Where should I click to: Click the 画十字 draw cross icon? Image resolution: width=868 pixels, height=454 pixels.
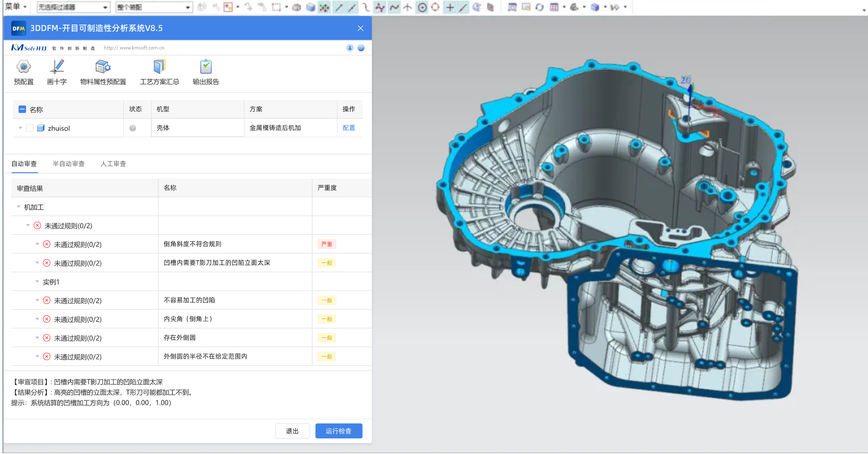coord(57,67)
